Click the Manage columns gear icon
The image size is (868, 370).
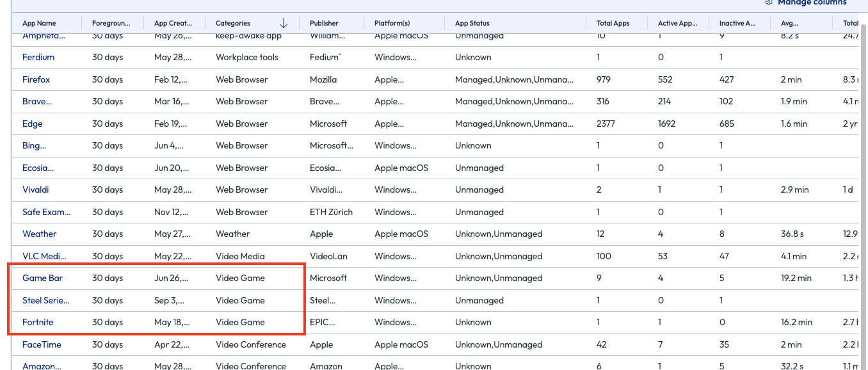pos(769,3)
